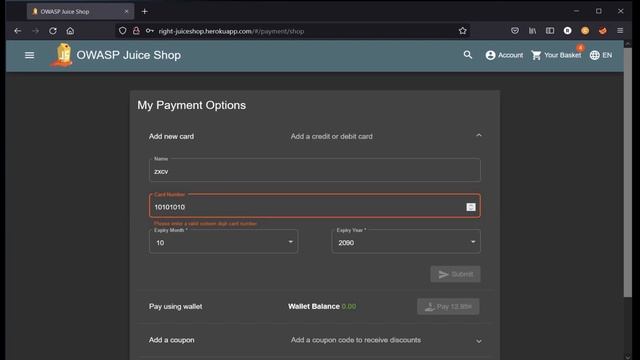Open a new browser tab
Viewport: 640px width, 360px height.
[x=144, y=11]
